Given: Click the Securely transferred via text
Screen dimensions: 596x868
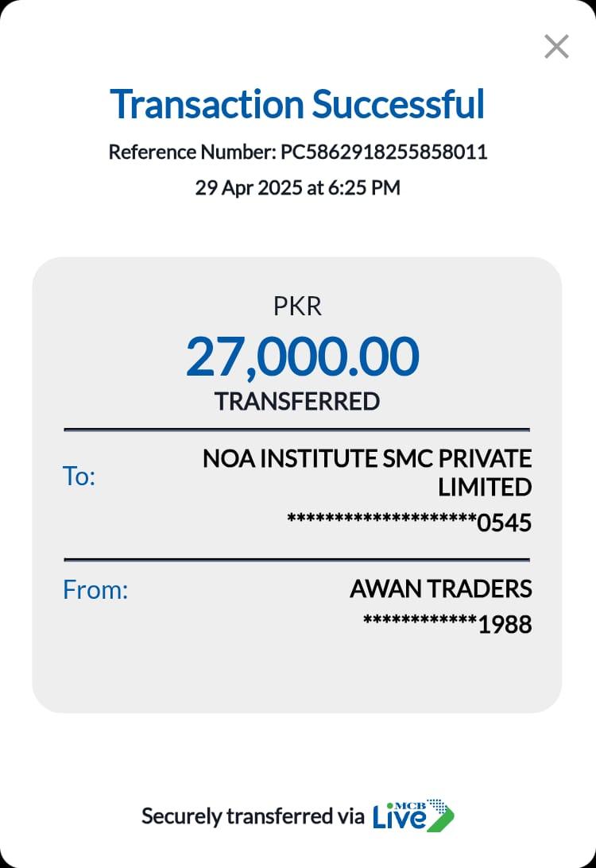Looking at the screenshot, I should tap(253, 816).
